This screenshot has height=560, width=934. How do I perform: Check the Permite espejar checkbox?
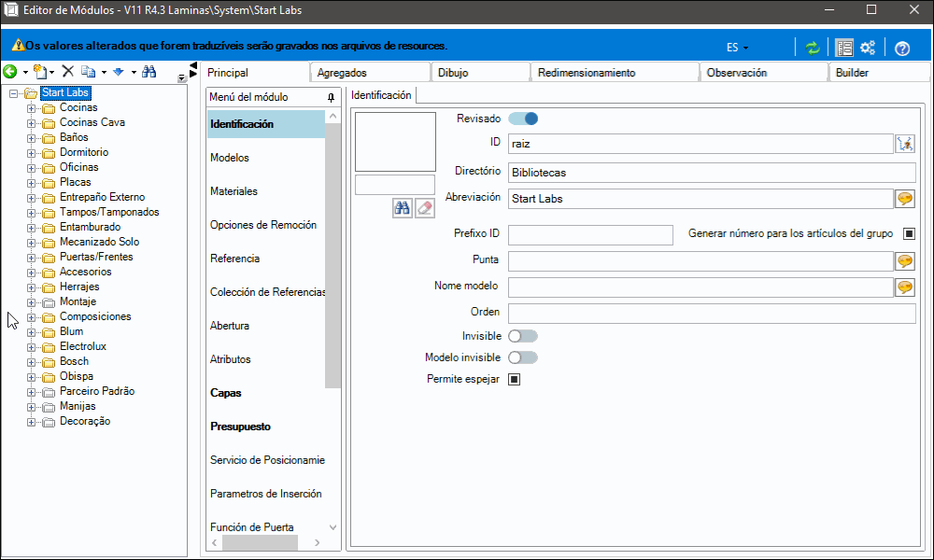tap(514, 379)
